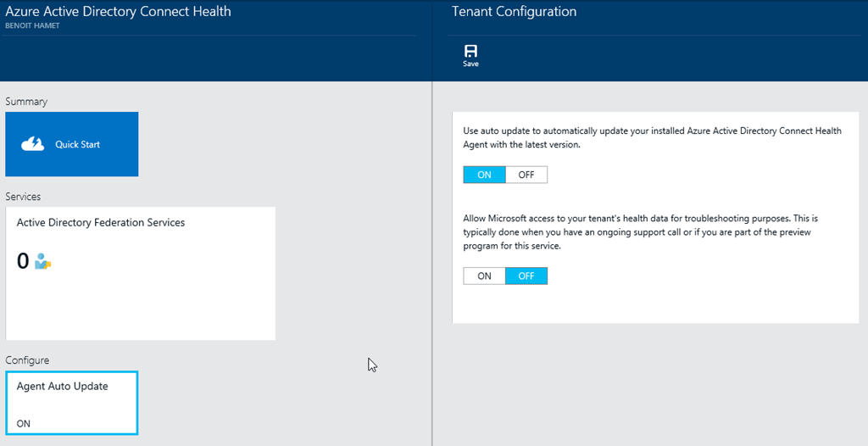Click the Save floppy disk icon
Viewport: 868px width, 446px height.
[x=470, y=50]
